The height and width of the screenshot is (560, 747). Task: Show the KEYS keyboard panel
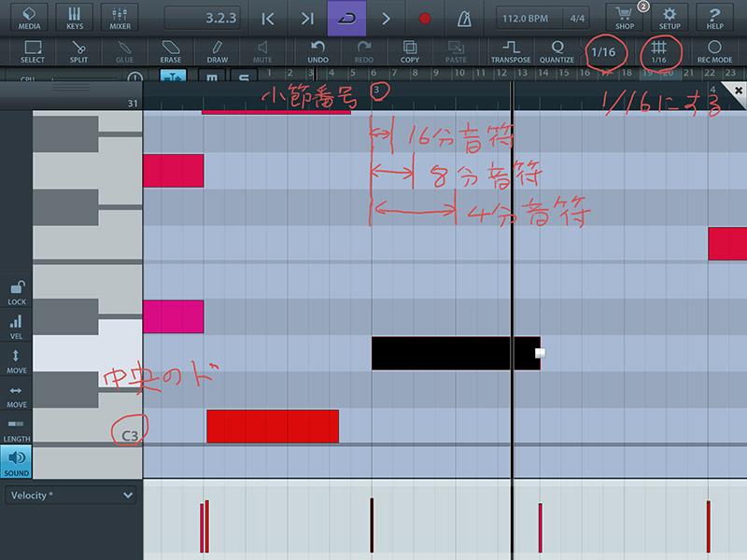click(x=75, y=18)
